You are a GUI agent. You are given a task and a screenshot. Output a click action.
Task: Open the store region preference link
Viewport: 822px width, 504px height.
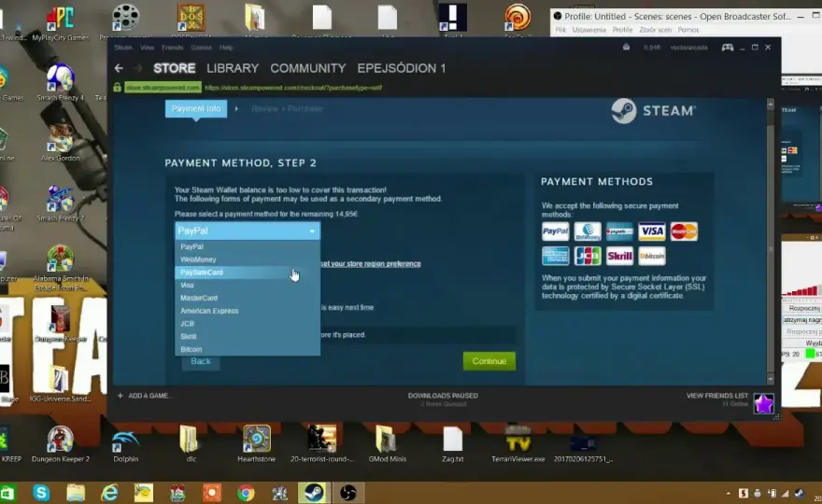pos(371,263)
